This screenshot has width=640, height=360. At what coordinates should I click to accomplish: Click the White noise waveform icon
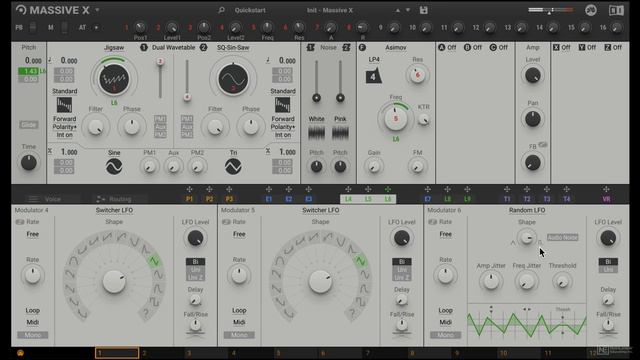pyautogui.click(x=316, y=133)
